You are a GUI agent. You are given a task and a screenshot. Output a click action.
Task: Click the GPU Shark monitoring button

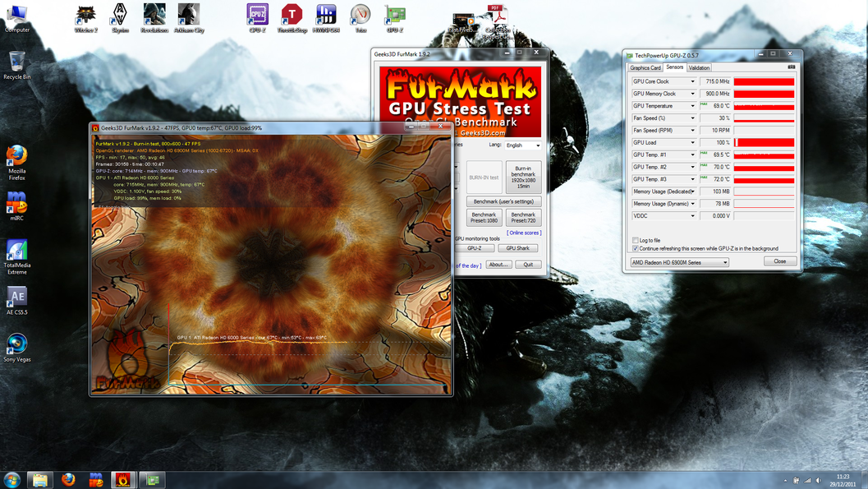tap(517, 248)
